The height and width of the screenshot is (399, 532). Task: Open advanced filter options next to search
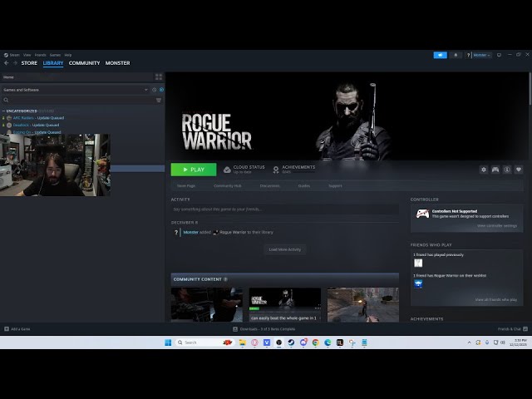click(159, 100)
